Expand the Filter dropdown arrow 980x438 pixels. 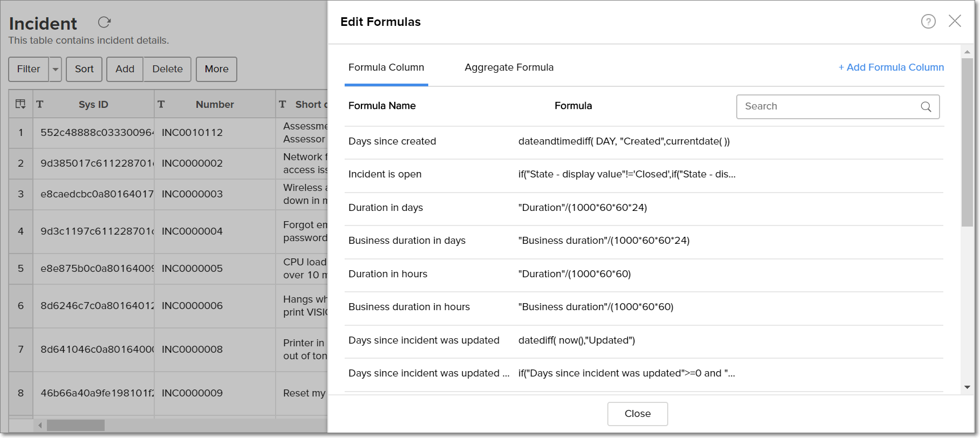56,69
